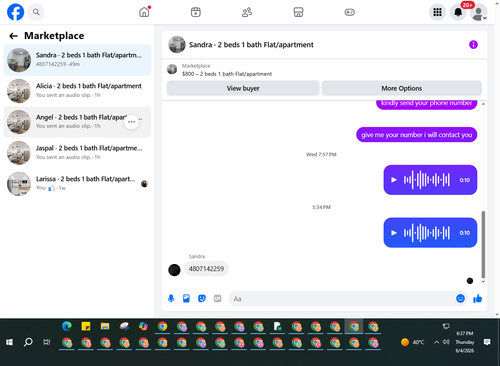Choose a sticker
The height and width of the screenshot is (366, 500).
click(x=202, y=298)
